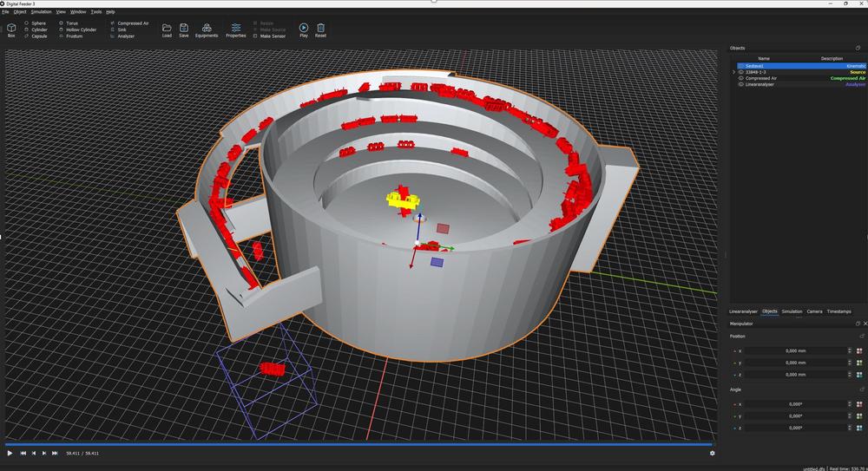This screenshot has height=471, width=868.
Task: Click the blue grid icon for Position Z
Action: coord(859,375)
